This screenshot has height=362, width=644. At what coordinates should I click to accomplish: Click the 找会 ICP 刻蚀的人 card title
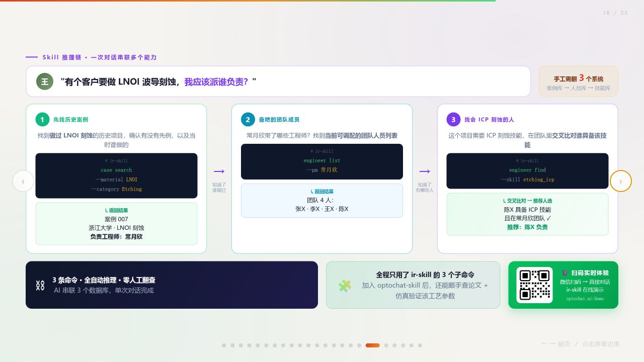pos(489,120)
